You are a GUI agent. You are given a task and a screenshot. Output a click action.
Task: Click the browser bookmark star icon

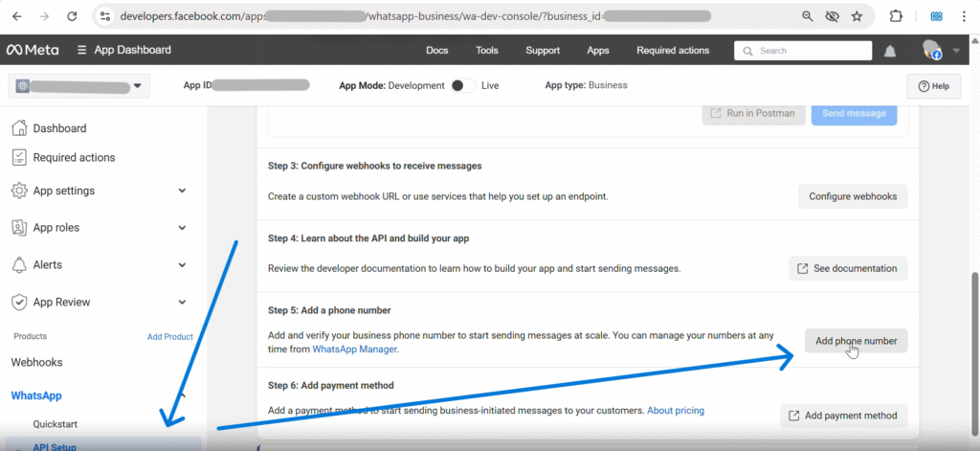coord(857,16)
